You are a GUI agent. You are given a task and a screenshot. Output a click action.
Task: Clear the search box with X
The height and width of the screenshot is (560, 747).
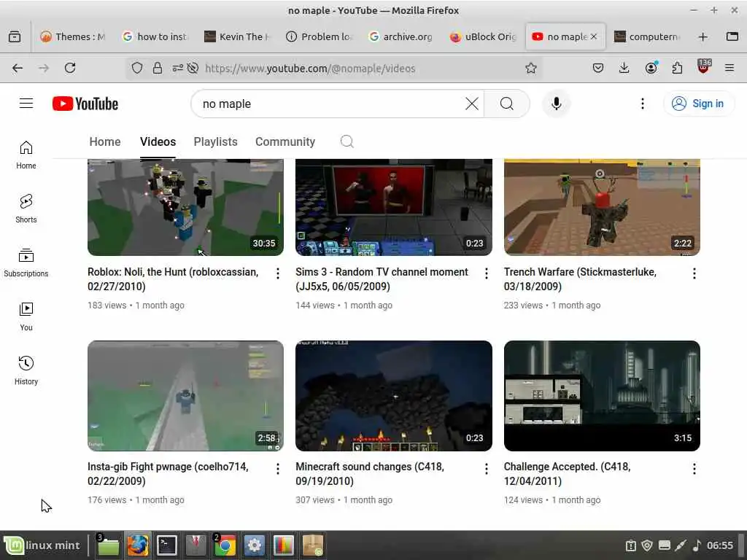[472, 104]
